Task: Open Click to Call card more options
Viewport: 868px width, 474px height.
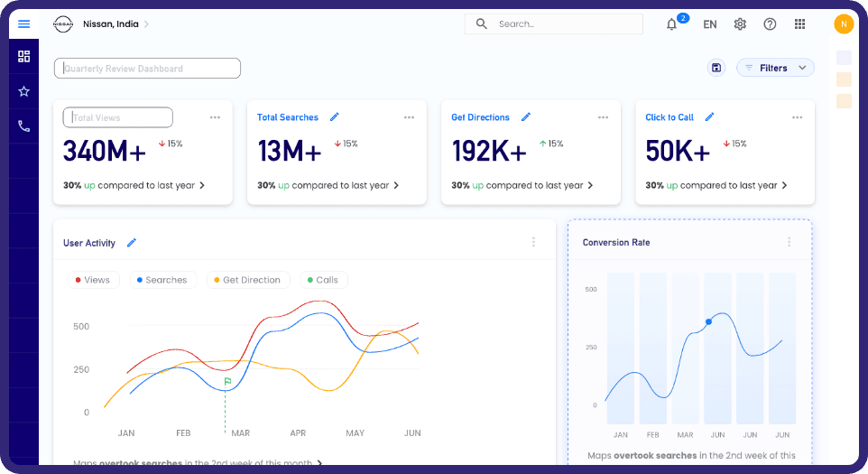Action: [x=797, y=117]
